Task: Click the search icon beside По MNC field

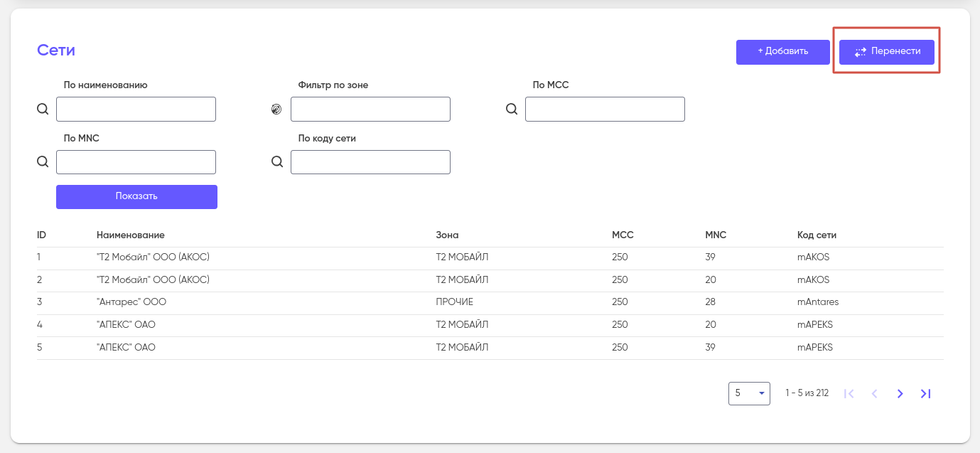Action: coord(43,162)
